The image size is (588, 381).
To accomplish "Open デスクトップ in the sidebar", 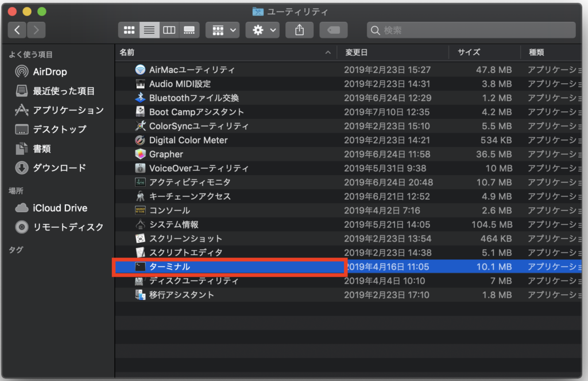I will [51, 129].
